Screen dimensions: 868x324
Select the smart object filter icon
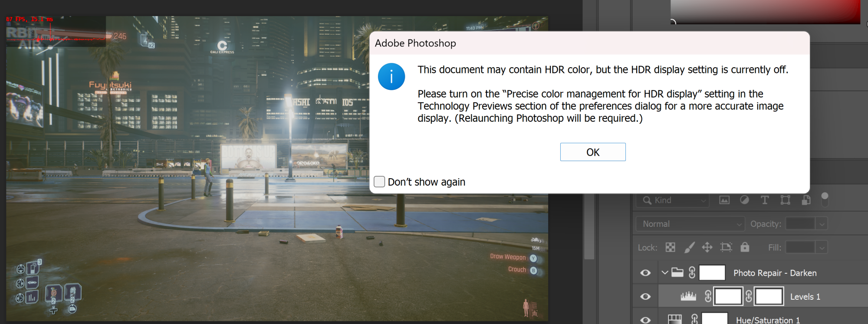point(806,200)
